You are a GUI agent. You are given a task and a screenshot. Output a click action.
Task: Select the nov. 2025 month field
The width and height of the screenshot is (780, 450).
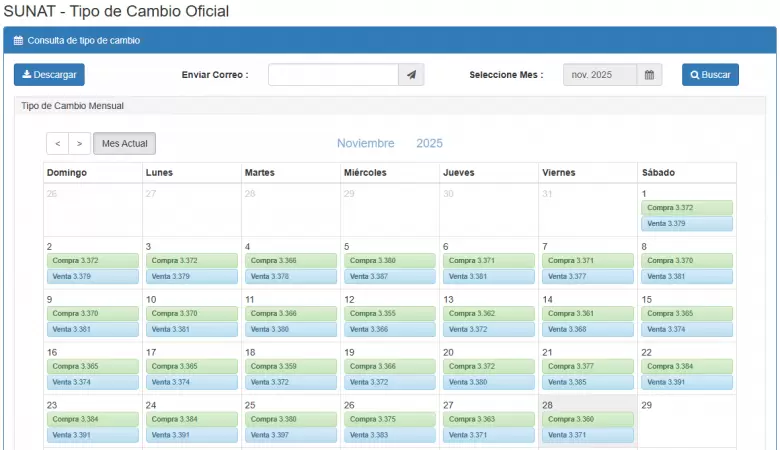tap(599, 75)
